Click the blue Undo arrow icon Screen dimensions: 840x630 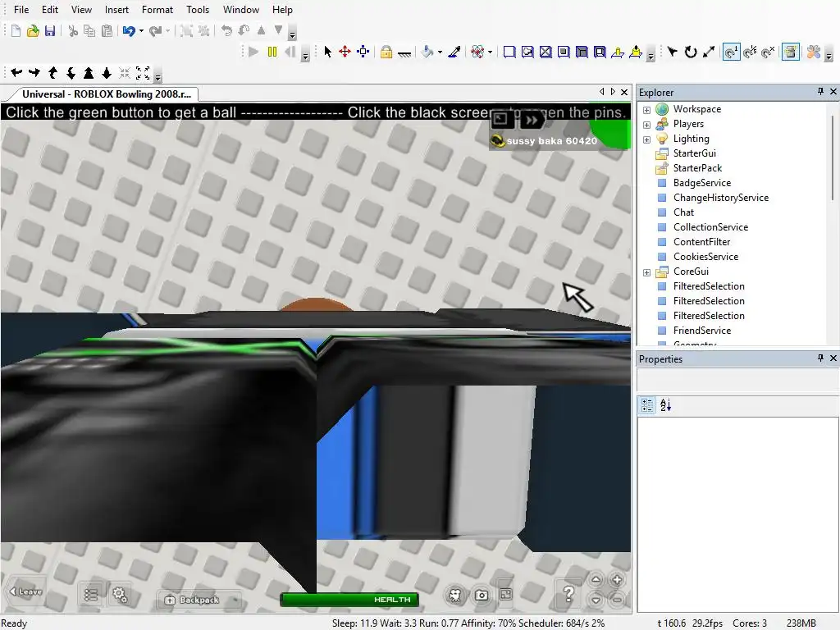pyautogui.click(x=129, y=31)
